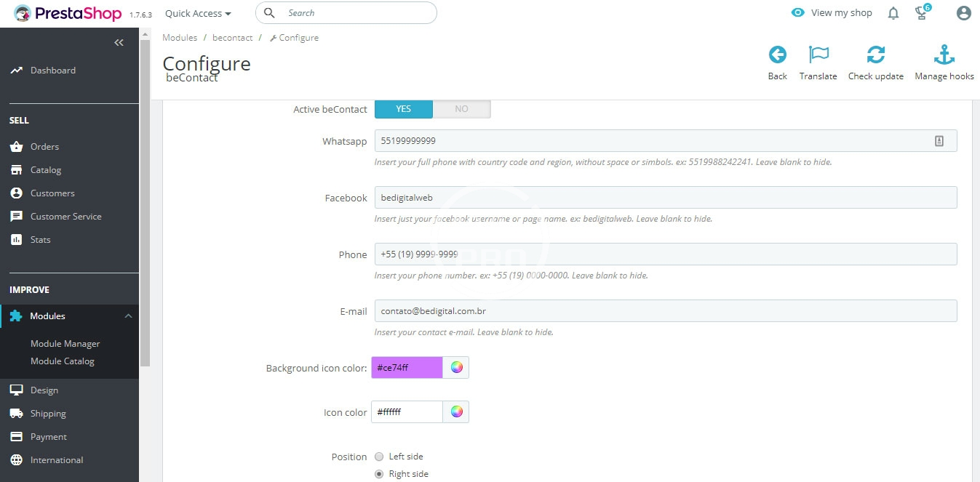Viewport: 980px width, 482px height.
Task: Click the Back arrow icon
Action: [x=777, y=55]
